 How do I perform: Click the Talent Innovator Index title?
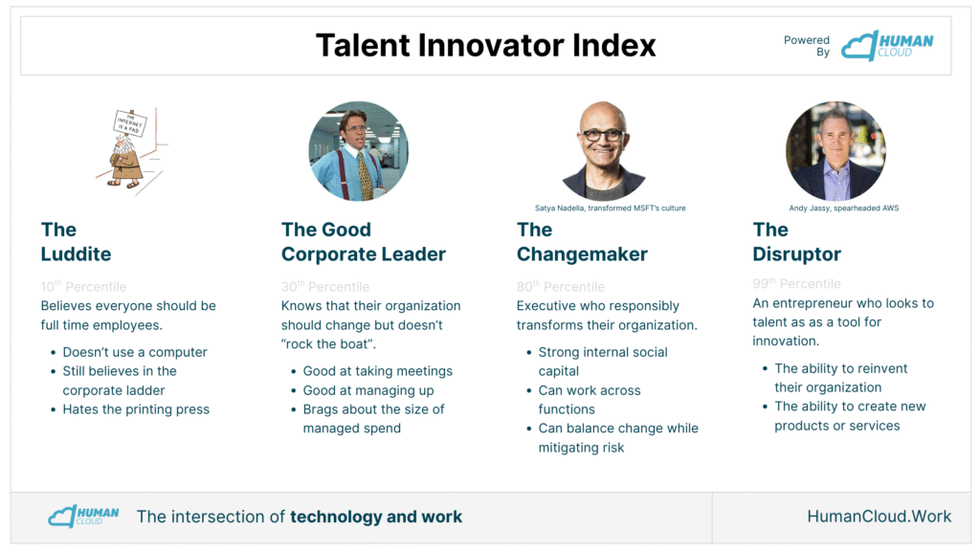coord(485,46)
